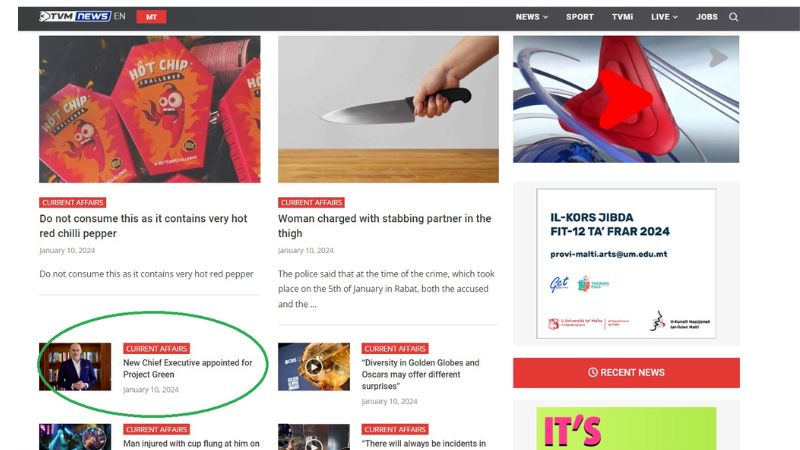Viewport: 800px width, 450px height.
Task: Switch language to MT
Action: click(151, 17)
